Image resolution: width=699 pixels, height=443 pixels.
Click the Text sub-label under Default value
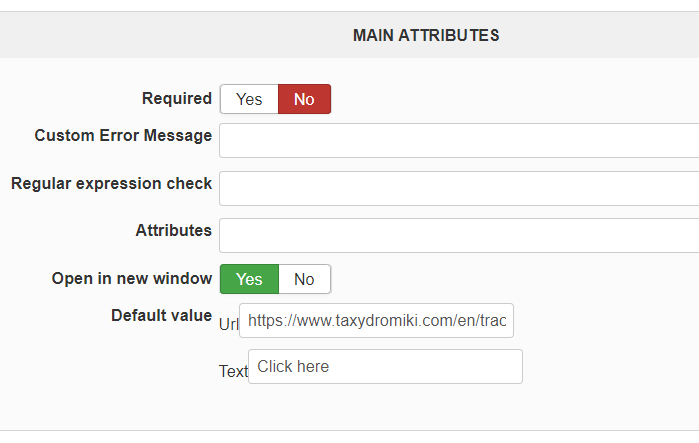pyautogui.click(x=233, y=371)
